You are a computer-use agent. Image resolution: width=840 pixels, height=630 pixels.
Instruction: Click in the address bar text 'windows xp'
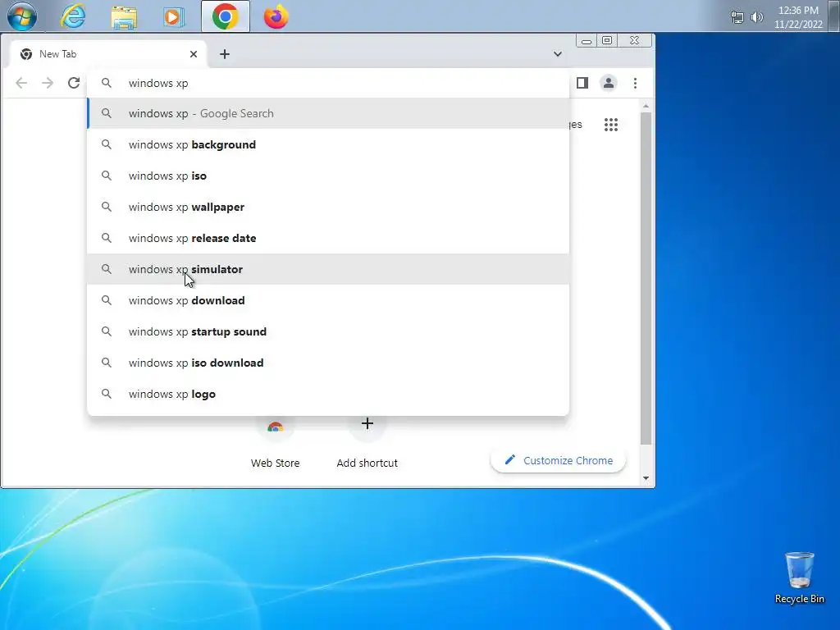158,83
